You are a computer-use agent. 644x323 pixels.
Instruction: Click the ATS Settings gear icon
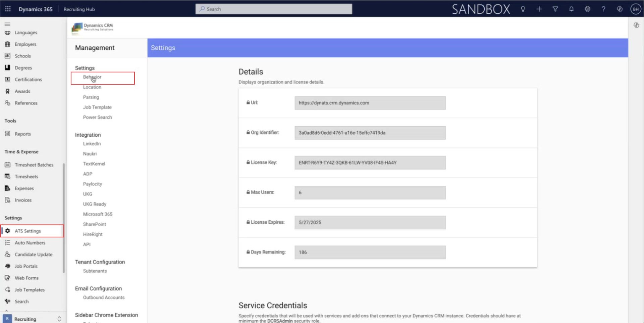click(x=7, y=231)
